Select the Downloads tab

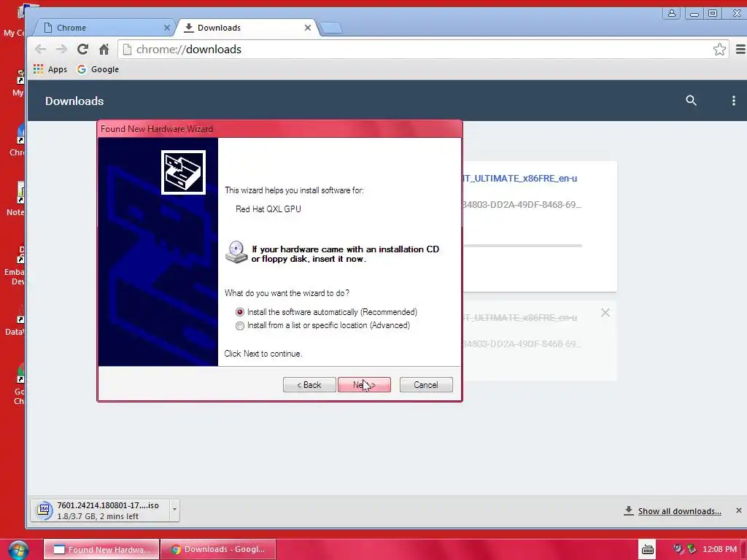(x=246, y=28)
